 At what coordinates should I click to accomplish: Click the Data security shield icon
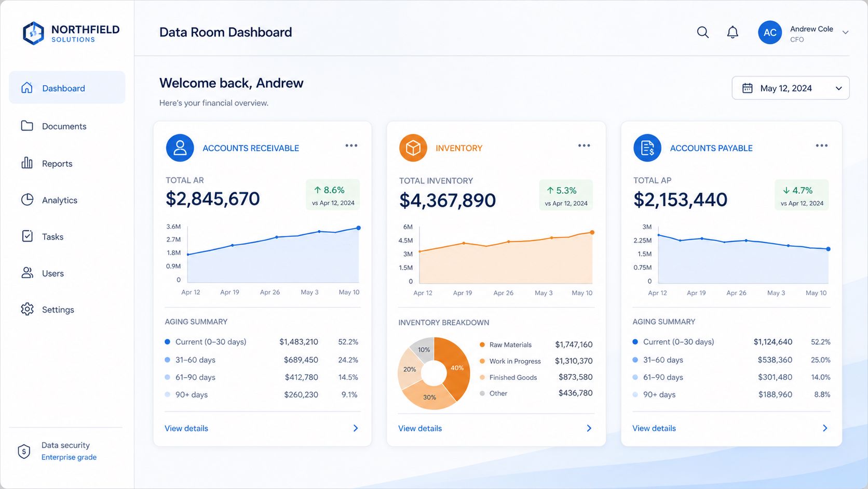(x=24, y=451)
